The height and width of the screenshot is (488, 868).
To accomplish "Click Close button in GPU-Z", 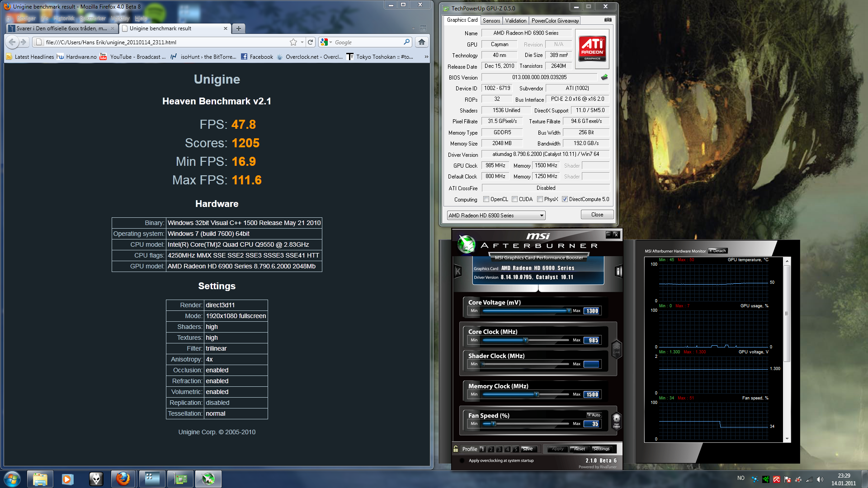I will pos(597,215).
